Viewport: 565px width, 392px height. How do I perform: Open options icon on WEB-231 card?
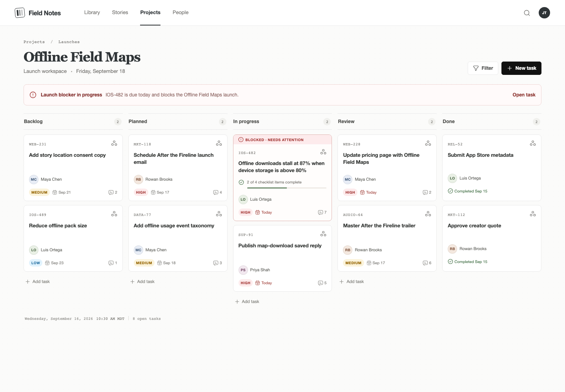pos(114,143)
